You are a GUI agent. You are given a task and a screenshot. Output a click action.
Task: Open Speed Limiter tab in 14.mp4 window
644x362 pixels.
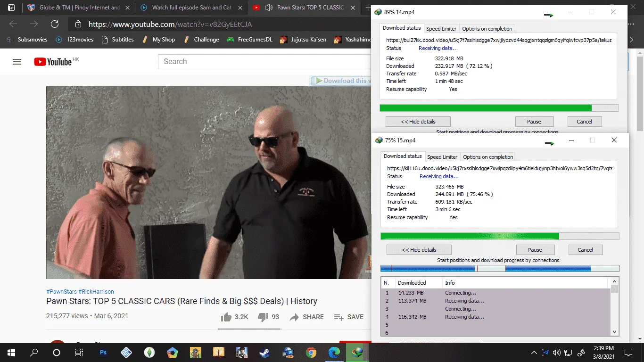pyautogui.click(x=441, y=29)
